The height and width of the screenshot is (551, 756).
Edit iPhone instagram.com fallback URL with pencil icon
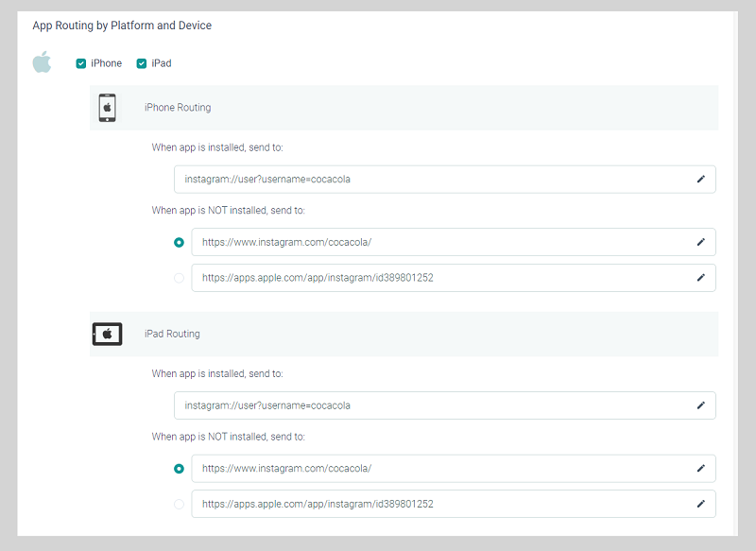point(701,242)
